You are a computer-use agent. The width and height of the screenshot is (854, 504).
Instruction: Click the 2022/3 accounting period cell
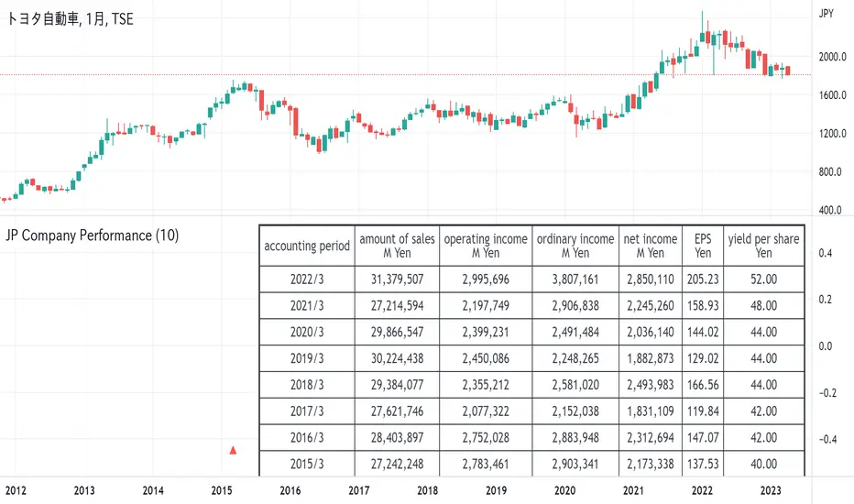coord(307,279)
